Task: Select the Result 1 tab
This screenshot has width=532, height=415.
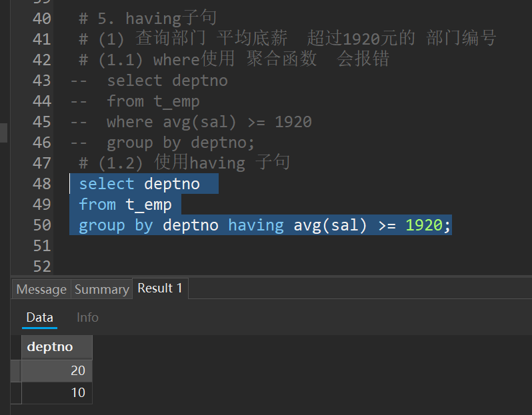Action: (x=160, y=288)
